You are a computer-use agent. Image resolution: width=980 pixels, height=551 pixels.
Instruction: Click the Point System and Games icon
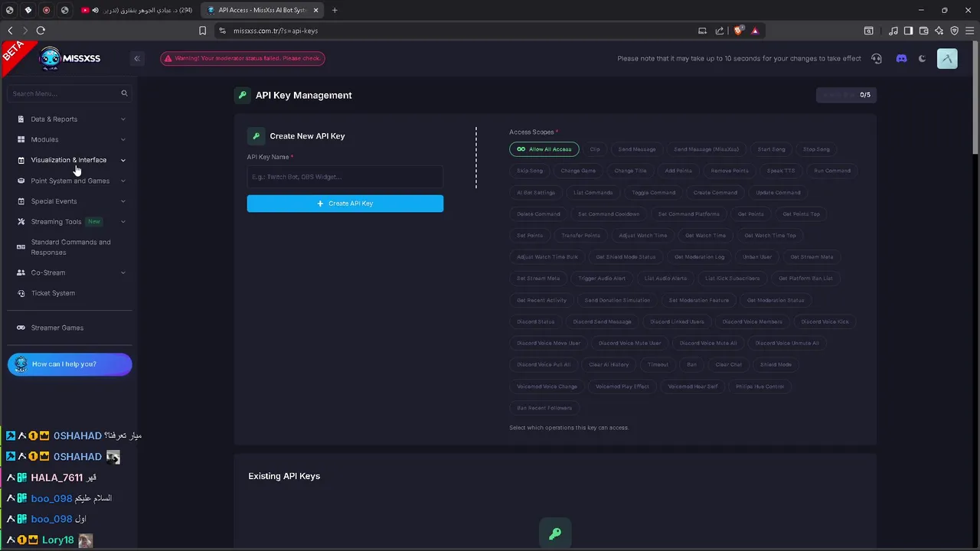[x=21, y=181]
